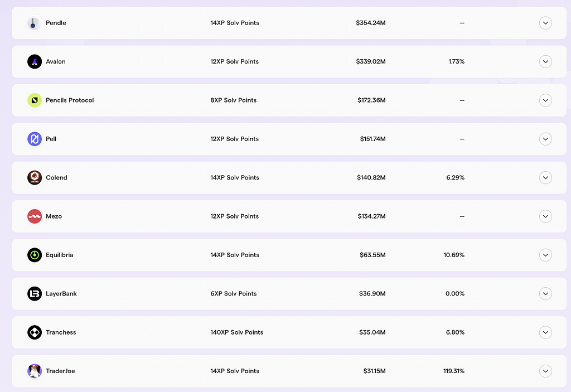Click the Avalon protocol logo icon
Viewport: 571px width, 392px height.
coord(35,61)
